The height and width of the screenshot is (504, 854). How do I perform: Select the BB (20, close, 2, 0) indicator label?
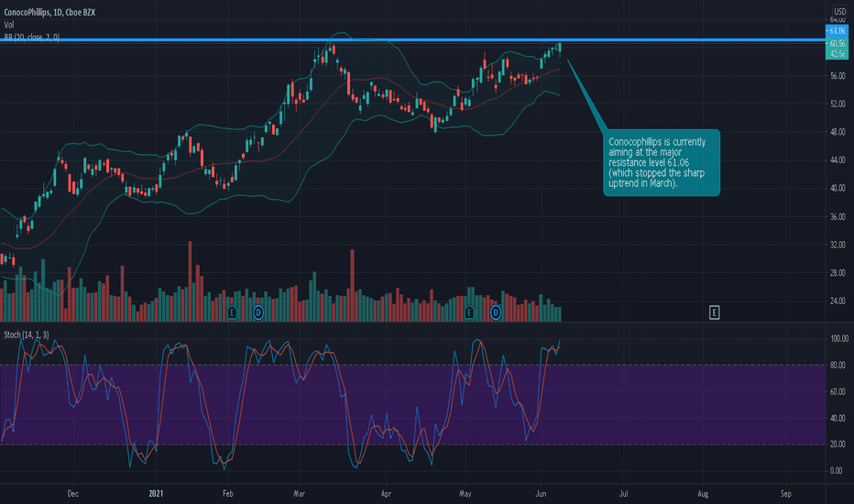31,37
